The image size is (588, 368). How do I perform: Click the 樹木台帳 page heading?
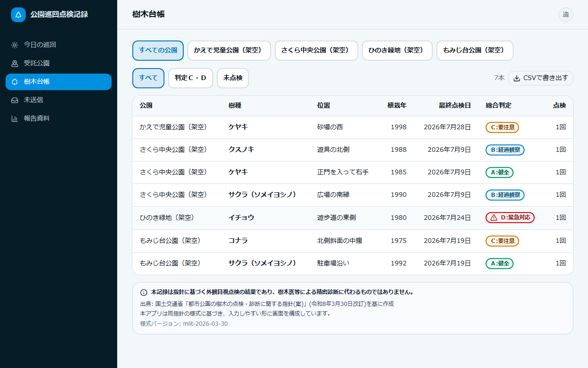pyautogui.click(x=148, y=15)
